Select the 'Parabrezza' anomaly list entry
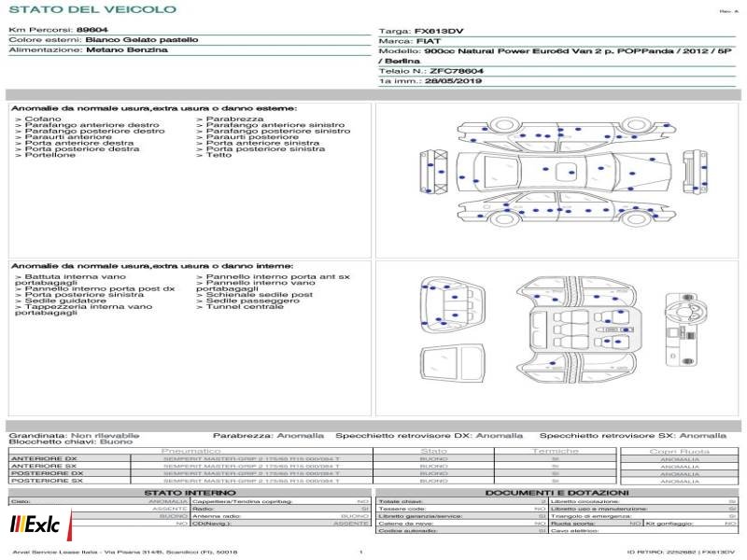Image resolution: width=747 pixels, height=560 pixels. [230, 119]
